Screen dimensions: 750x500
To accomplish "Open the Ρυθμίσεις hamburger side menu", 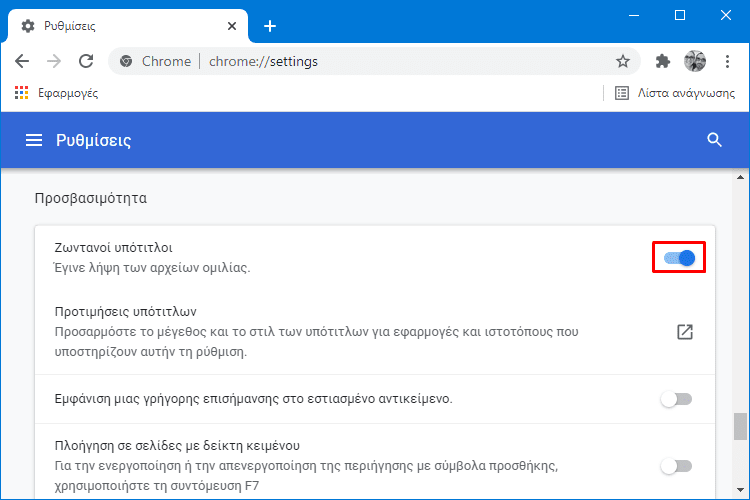I will click(34, 140).
